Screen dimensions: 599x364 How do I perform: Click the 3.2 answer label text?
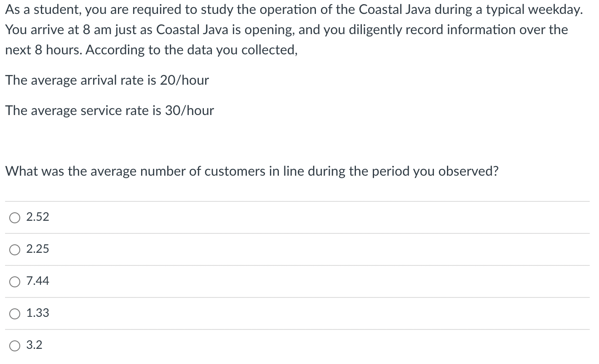[x=34, y=345]
